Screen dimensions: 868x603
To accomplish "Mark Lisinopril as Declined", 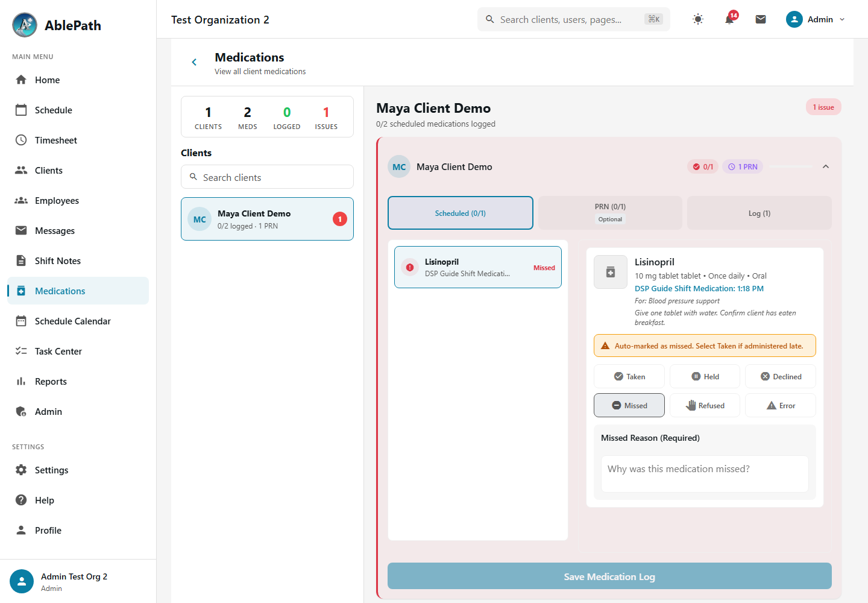I will pyautogui.click(x=781, y=376).
